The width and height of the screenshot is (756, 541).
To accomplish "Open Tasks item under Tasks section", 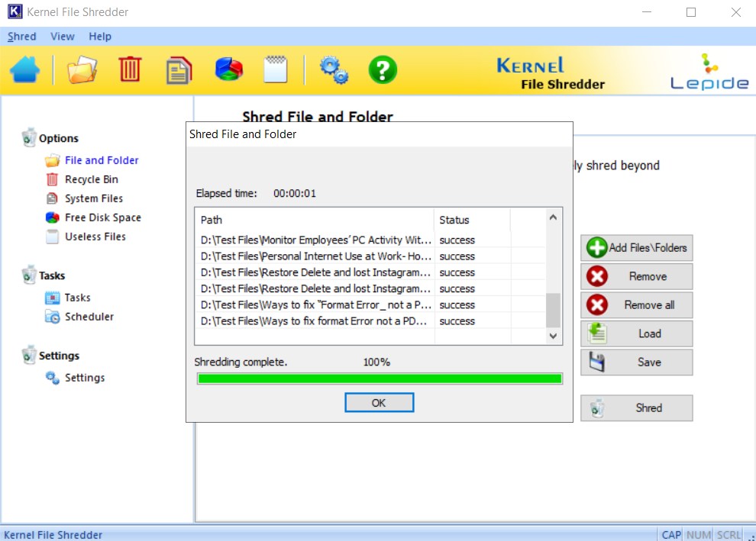I will click(x=78, y=298).
